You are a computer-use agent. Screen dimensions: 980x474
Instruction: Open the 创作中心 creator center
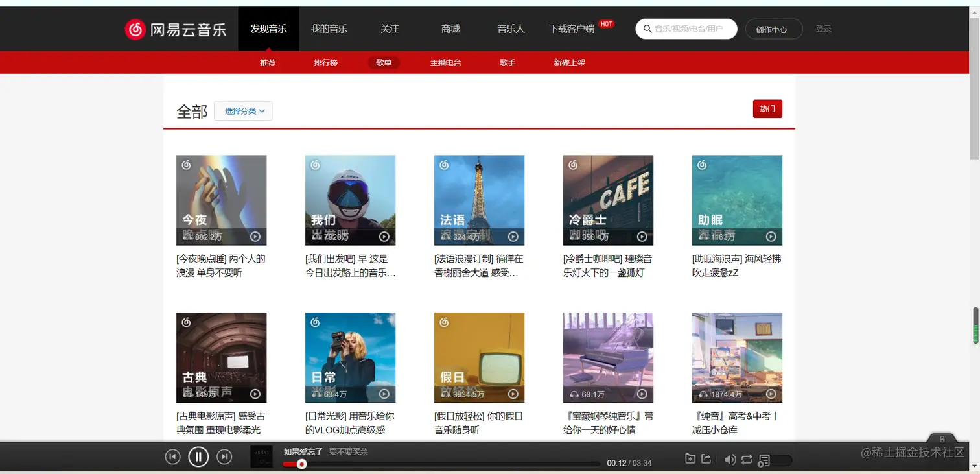coord(774,29)
